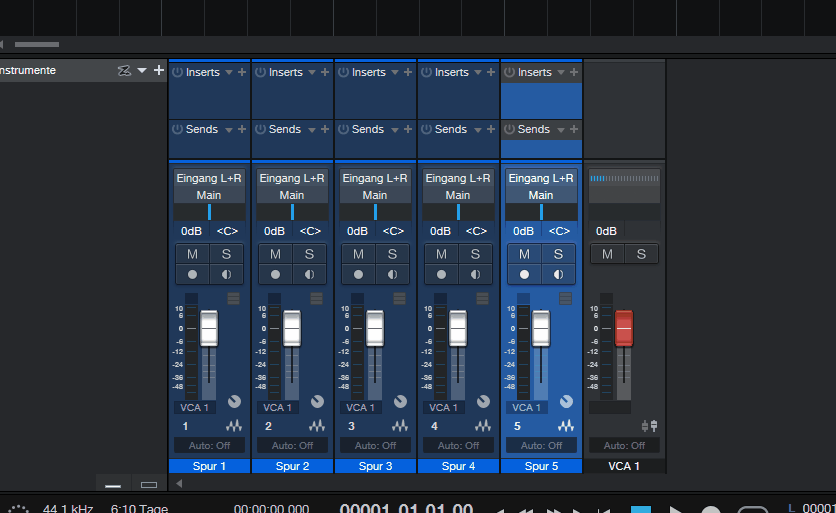Open Auto: Off automation mode on Spur 5
This screenshot has height=513, width=836.
point(541,445)
